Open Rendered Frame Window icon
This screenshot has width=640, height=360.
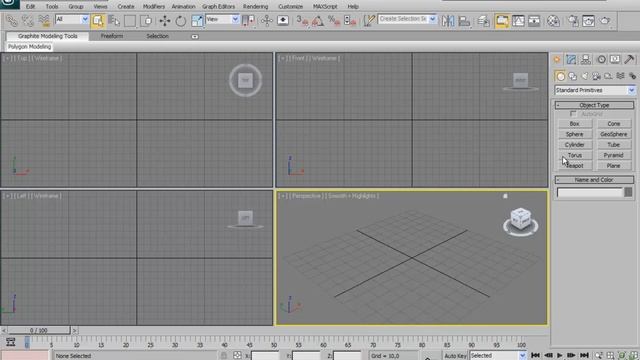tap(589, 21)
